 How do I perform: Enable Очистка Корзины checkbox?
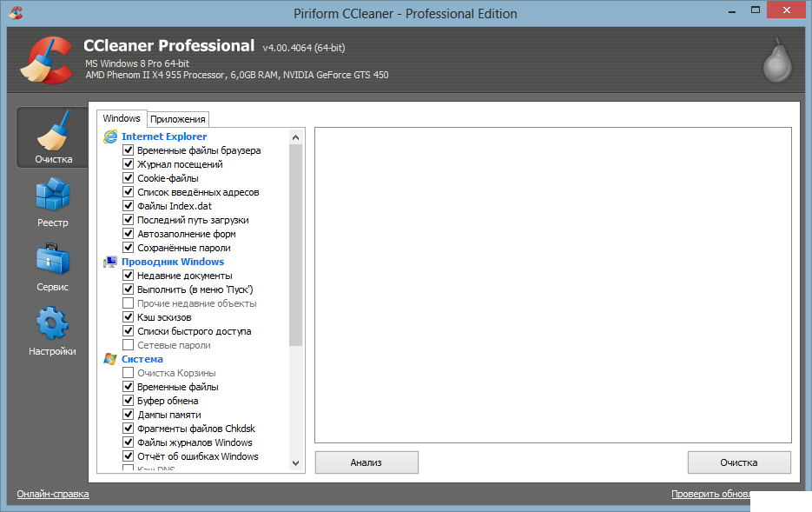pos(129,373)
